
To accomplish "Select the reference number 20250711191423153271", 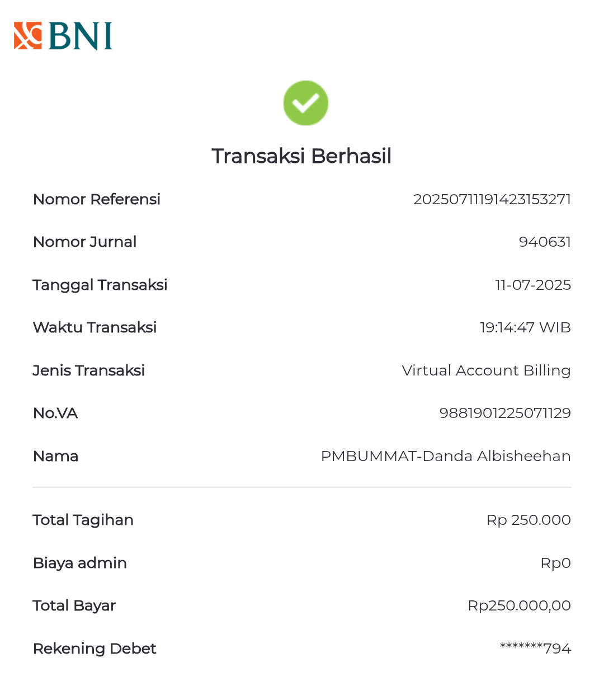I will (492, 199).
